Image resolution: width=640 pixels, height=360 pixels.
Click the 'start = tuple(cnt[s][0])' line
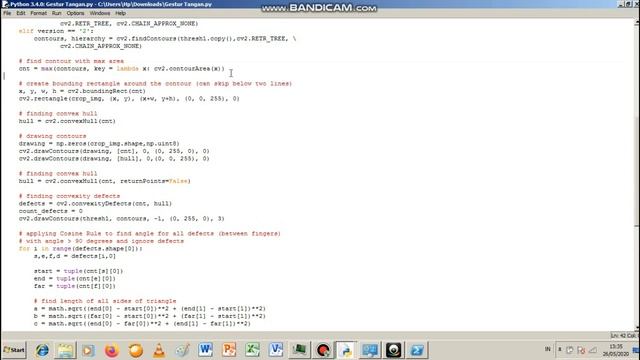point(78,271)
